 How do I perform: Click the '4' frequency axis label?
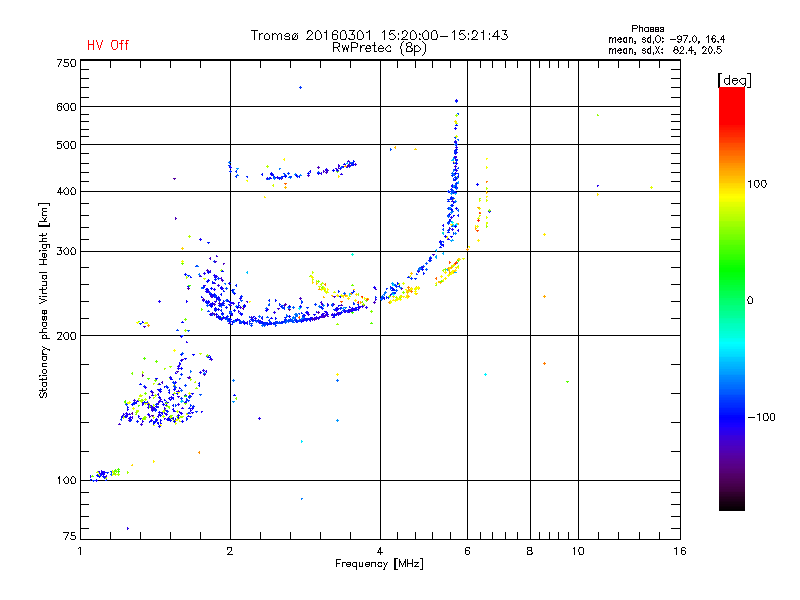pyautogui.click(x=380, y=551)
